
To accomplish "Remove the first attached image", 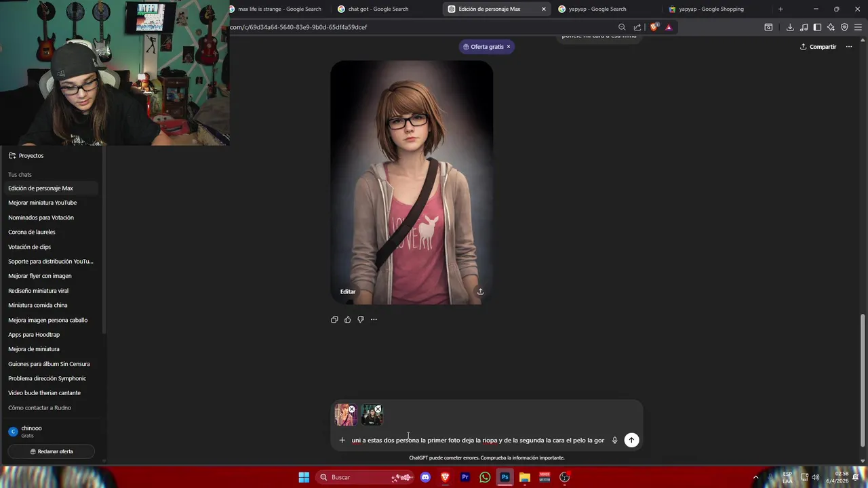I will pyautogui.click(x=351, y=409).
